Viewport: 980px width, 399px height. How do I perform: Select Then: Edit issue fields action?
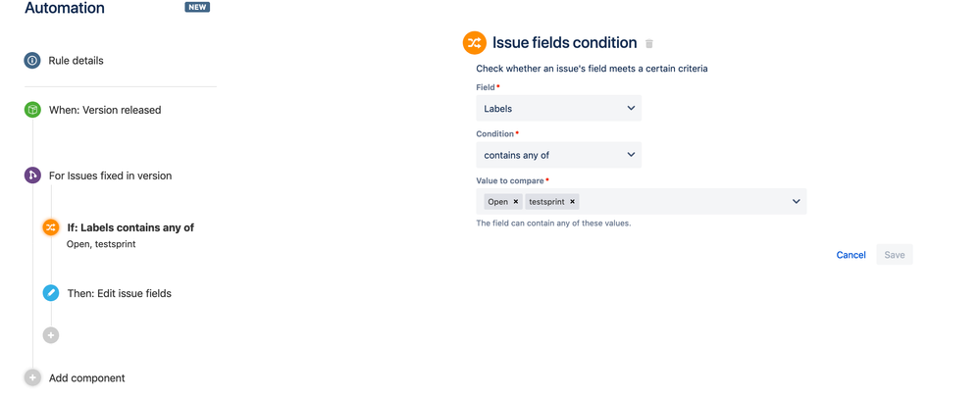point(119,293)
